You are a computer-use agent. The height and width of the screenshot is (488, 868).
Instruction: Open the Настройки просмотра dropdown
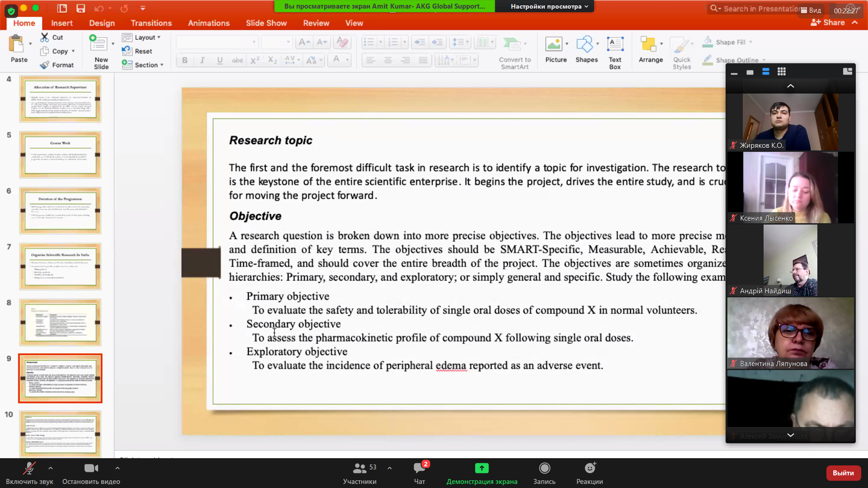(x=549, y=6)
